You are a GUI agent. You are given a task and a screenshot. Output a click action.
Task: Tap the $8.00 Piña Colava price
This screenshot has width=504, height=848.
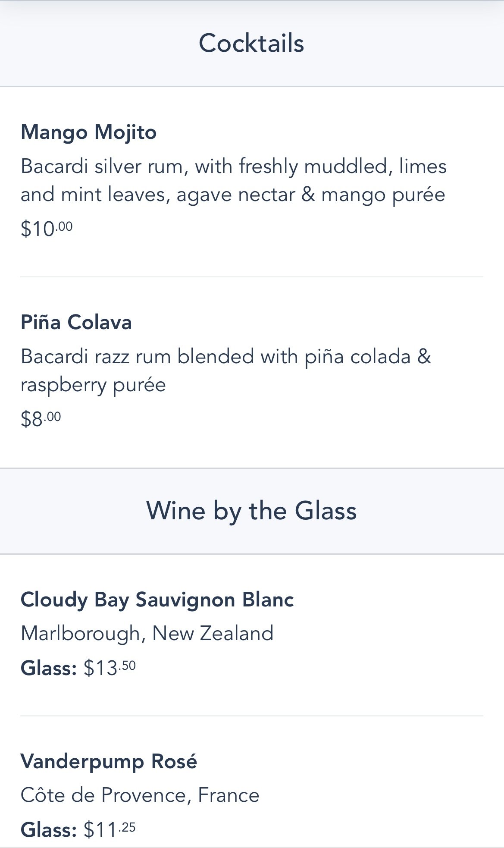click(x=41, y=419)
